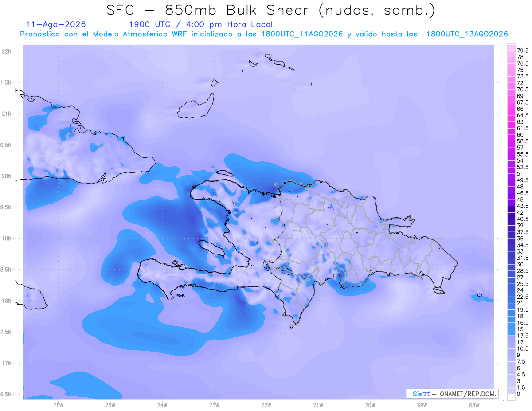
Task: Click the legend value label 54
Action: click(520, 160)
